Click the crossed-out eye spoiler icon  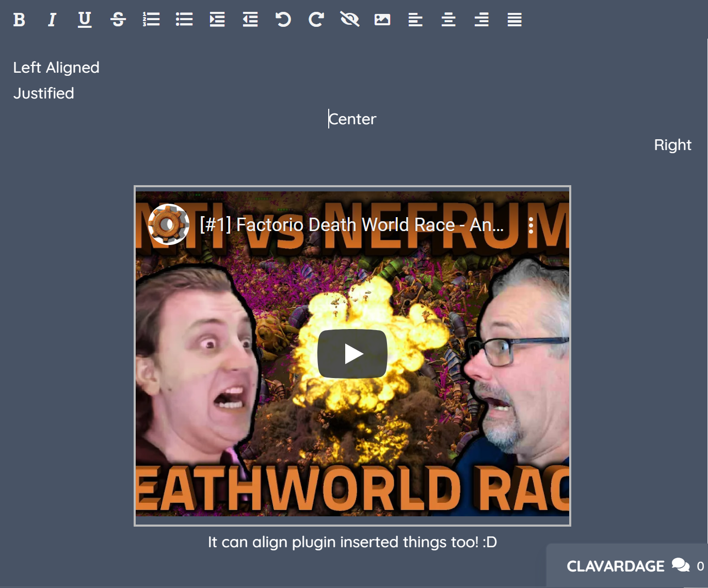349,20
